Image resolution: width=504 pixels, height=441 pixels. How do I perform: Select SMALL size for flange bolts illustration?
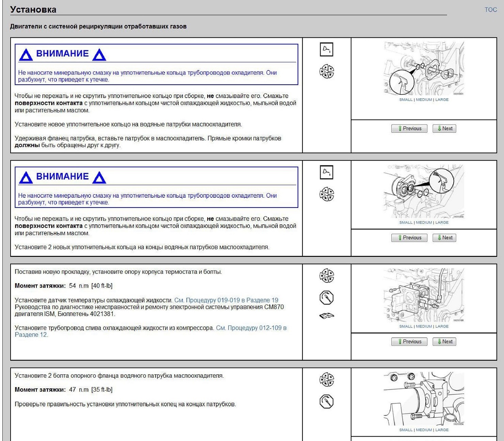[x=406, y=430]
